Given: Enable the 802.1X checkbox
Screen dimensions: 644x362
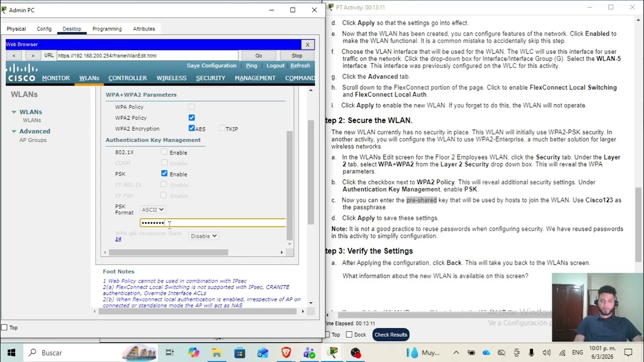Looking at the screenshot, I should point(165,152).
